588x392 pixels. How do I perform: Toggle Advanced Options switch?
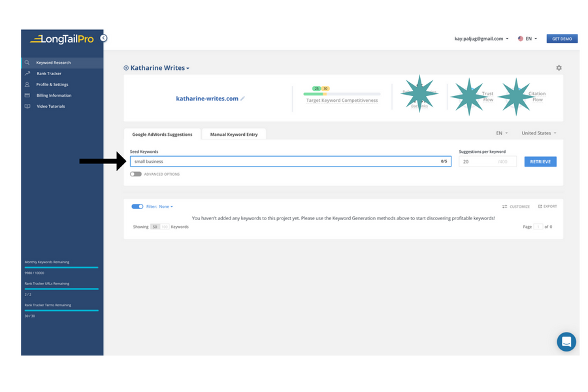click(136, 174)
